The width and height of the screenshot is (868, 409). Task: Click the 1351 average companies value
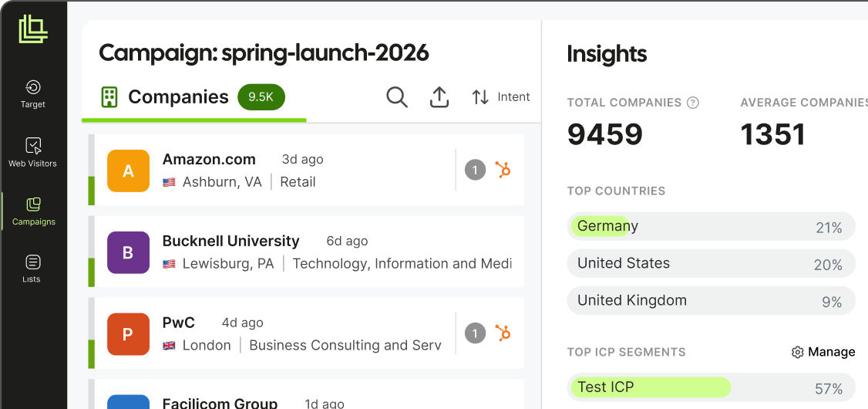pos(772,135)
